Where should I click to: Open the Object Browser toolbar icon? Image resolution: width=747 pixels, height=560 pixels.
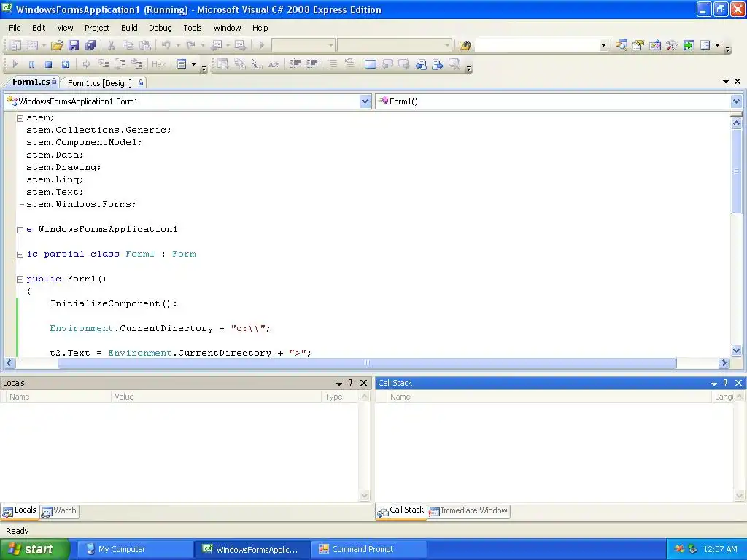655,45
